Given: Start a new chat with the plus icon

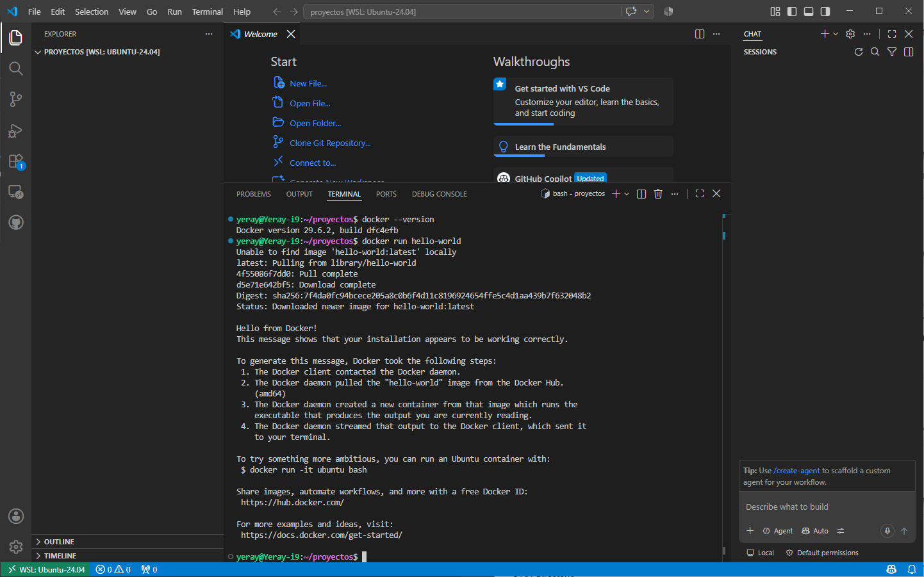Looking at the screenshot, I should pyautogui.click(x=825, y=34).
